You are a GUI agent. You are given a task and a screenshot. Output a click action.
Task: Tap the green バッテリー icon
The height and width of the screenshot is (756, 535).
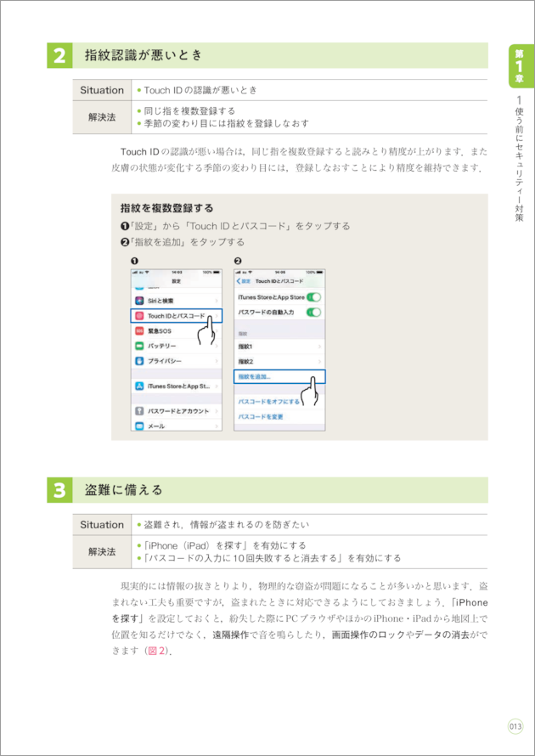139,347
